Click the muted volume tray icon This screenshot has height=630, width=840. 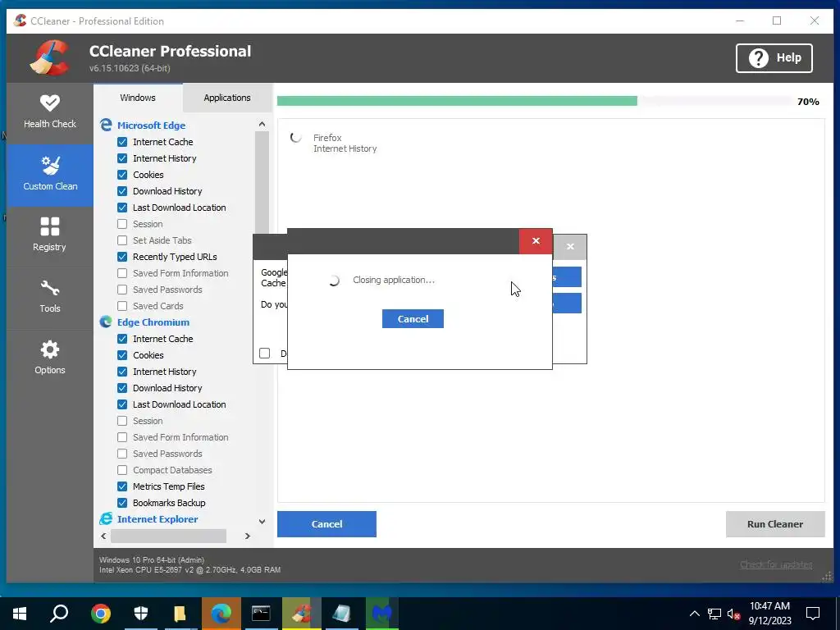tap(733, 614)
